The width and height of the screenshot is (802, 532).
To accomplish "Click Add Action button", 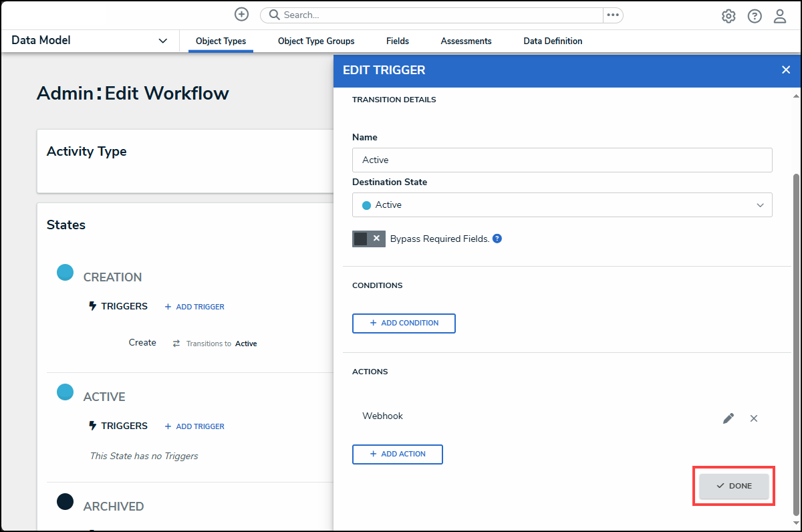I will (398, 454).
